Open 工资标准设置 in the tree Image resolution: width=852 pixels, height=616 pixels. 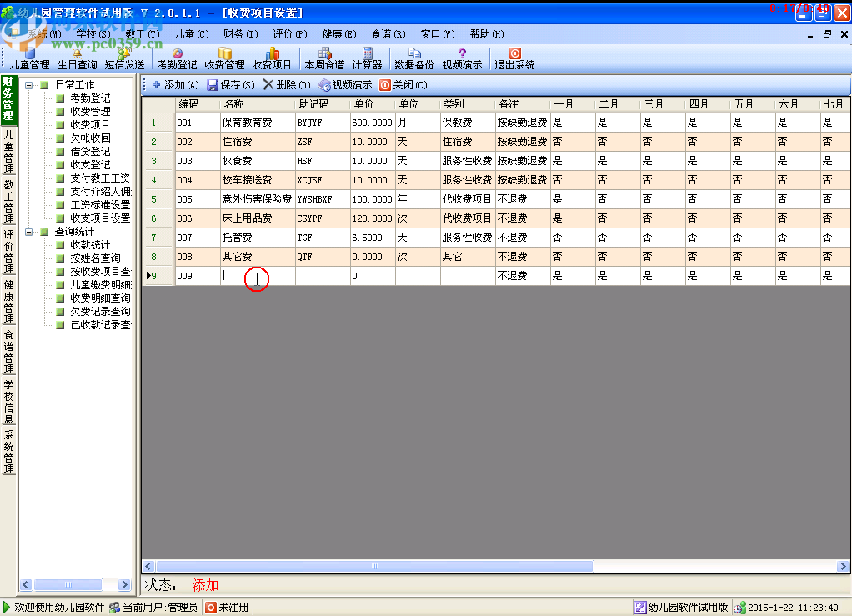(x=100, y=205)
